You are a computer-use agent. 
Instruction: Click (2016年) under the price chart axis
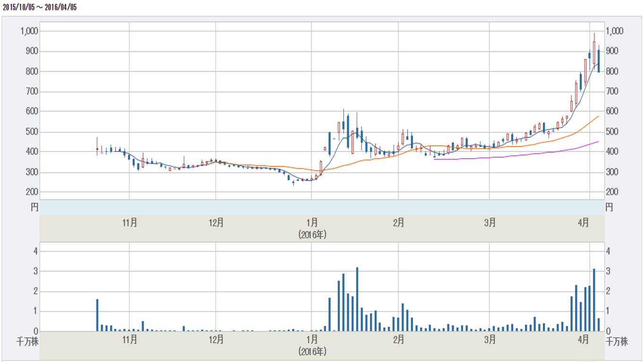coord(312,234)
